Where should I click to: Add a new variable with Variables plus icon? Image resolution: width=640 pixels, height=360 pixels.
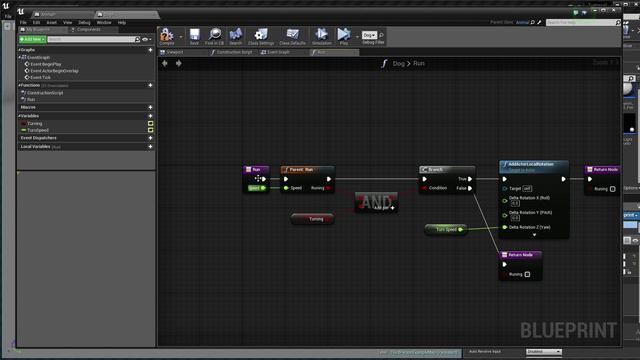pos(150,116)
